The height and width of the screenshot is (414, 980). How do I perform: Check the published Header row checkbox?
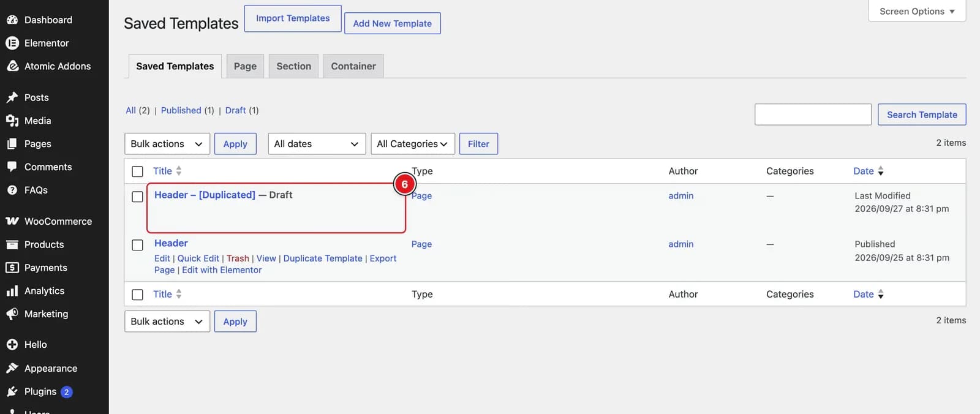coord(138,245)
